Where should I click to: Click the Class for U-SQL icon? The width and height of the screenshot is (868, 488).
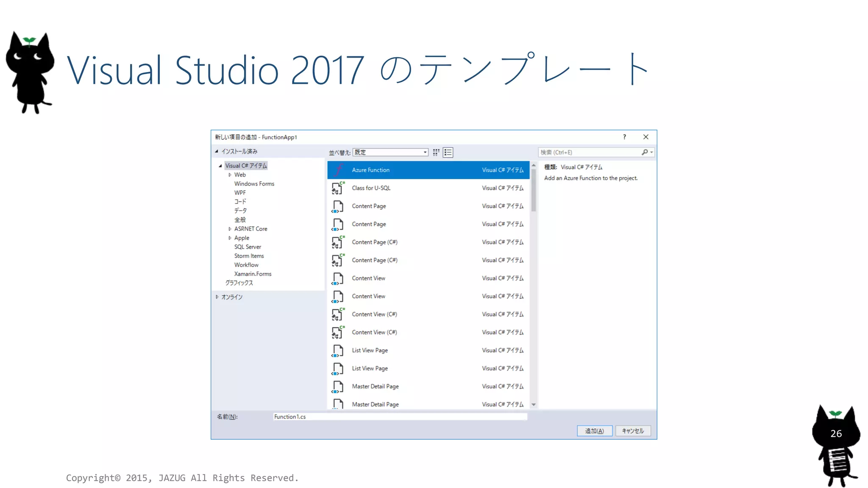(x=338, y=188)
